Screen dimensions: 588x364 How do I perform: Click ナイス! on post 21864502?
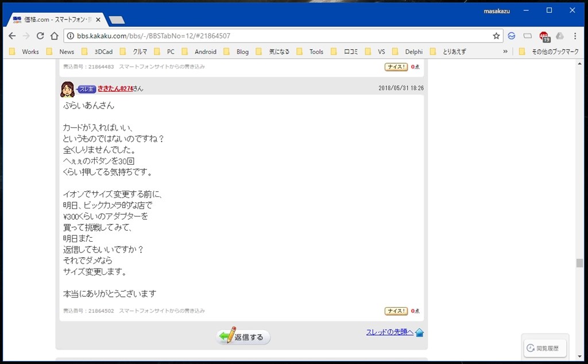(x=396, y=311)
